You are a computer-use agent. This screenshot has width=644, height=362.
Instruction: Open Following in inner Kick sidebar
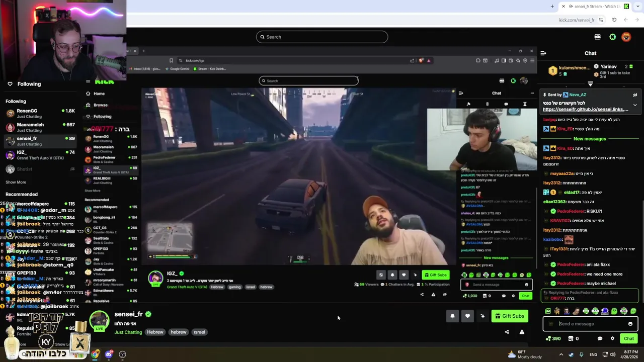99,116
